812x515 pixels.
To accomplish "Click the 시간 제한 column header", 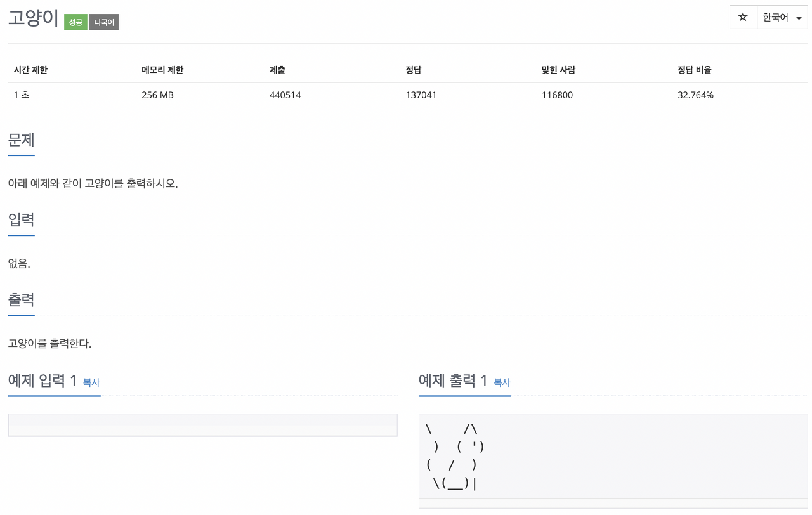I will click(x=30, y=70).
